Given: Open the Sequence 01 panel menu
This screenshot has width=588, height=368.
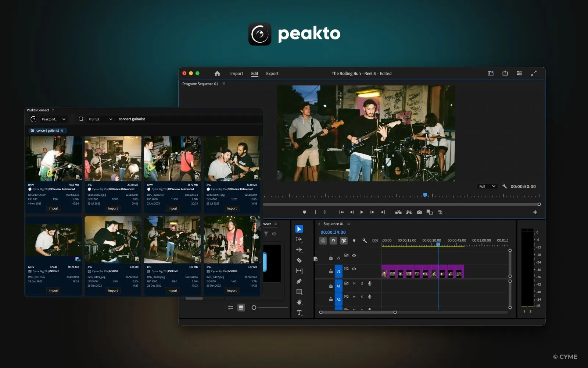Looking at the screenshot, I should (348, 224).
